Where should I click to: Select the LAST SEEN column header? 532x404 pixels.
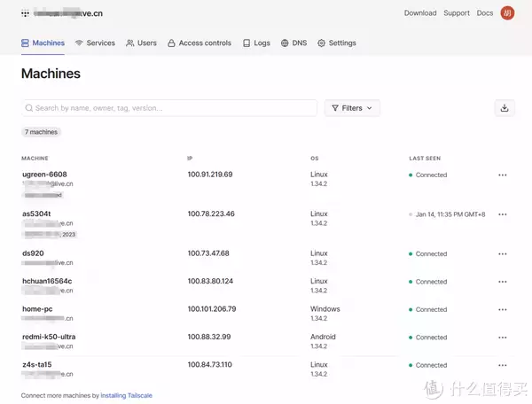(425, 159)
